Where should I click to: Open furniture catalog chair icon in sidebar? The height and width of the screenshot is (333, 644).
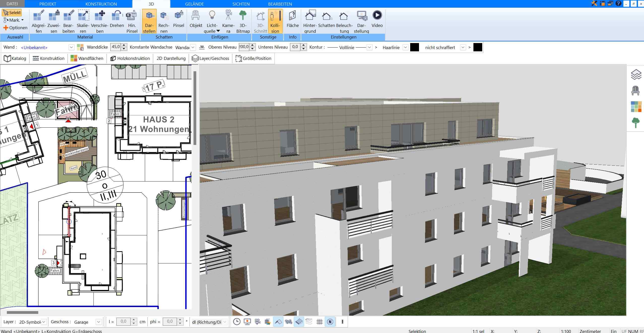(x=635, y=91)
